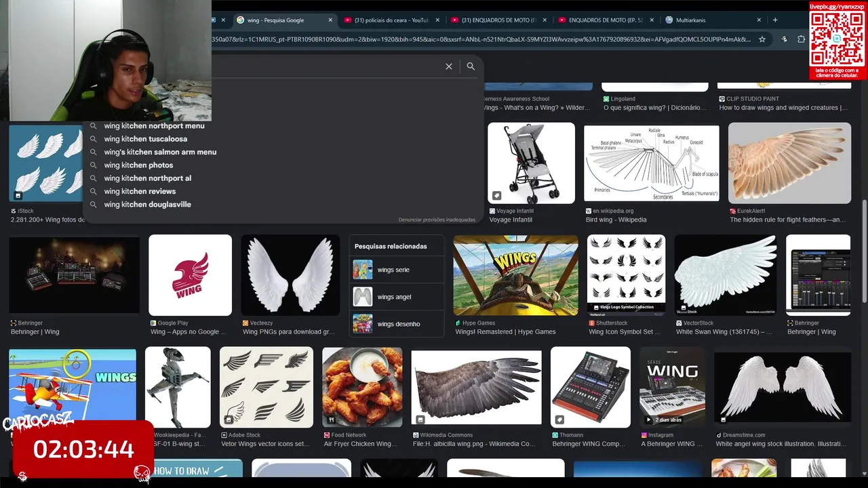
Task: Click the Thomann source favicon
Action: [555, 435]
